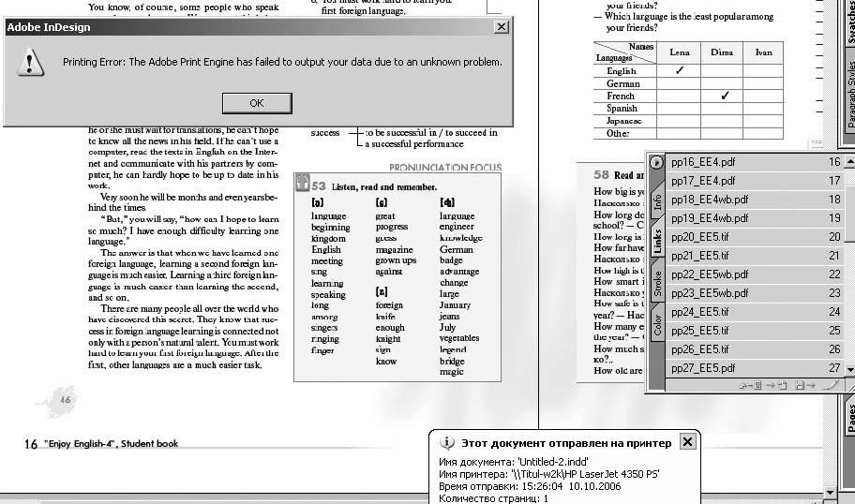The height and width of the screenshot is (504, 855).
Task: Select link pp18_EE4wb.pdf
Action: [756, 200]
